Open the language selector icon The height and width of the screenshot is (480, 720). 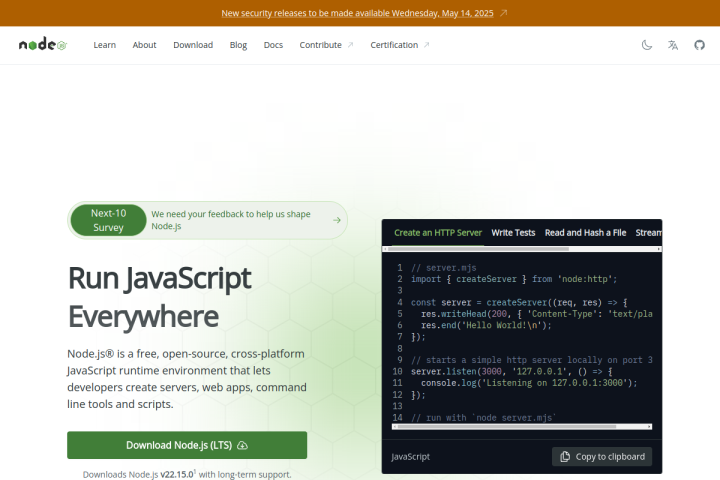pyautogui.click(x=673, y=45)
